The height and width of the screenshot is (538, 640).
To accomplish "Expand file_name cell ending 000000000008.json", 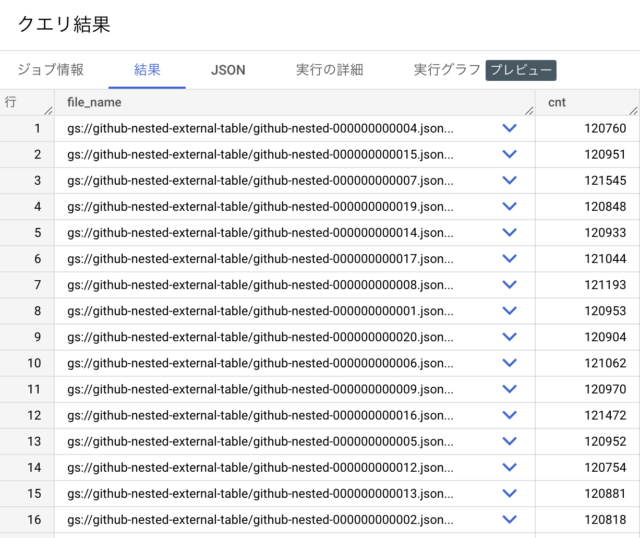I will (x=509, y=285).
